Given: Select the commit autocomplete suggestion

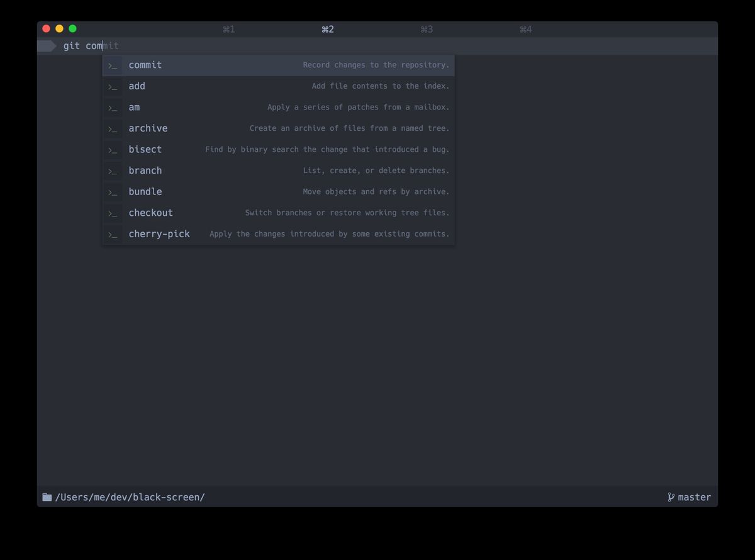Looking at the screenshot, I should pyautogui.click(x=145, y=65).
